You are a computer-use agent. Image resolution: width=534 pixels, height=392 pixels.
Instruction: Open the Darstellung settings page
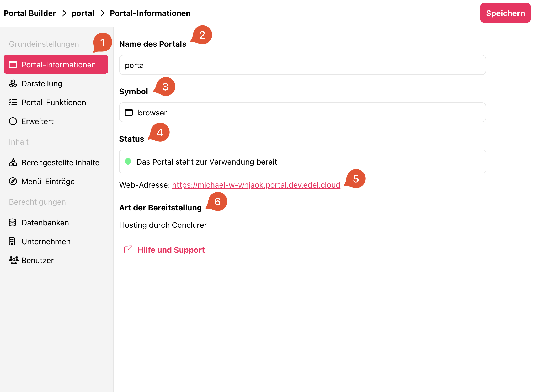(x=56, y=83)
